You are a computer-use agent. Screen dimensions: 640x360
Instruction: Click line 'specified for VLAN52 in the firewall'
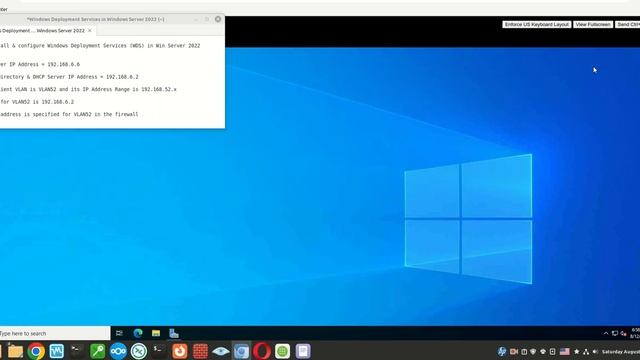coord(69,114)
